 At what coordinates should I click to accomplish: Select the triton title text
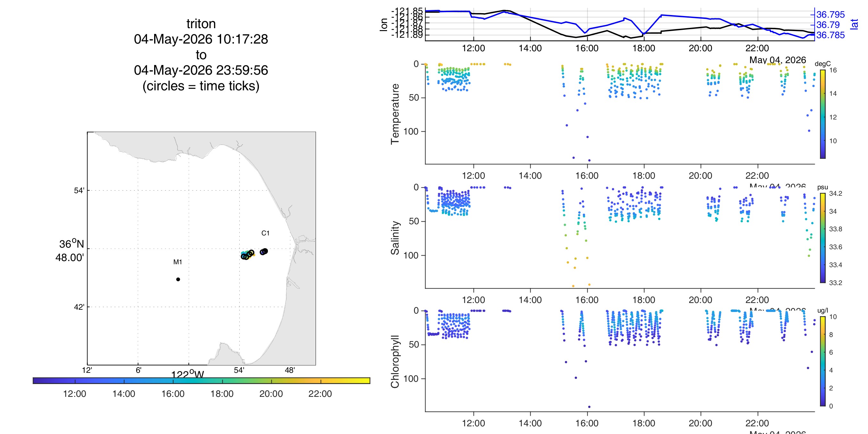tap(201, 24)
